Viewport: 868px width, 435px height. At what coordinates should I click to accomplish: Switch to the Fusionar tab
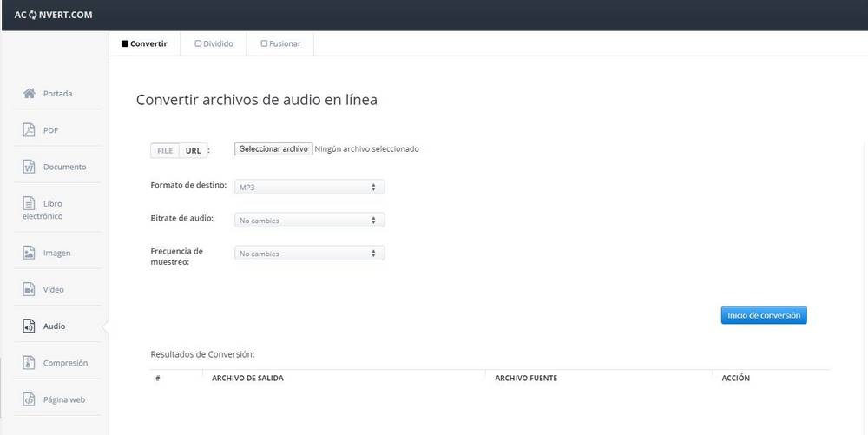[280, 43]
